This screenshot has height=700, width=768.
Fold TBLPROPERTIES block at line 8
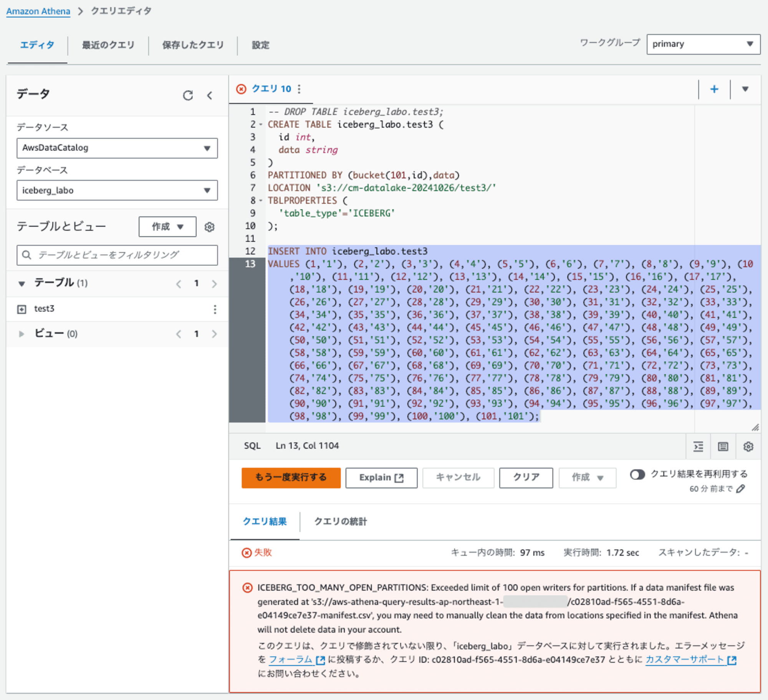point(261,201)
